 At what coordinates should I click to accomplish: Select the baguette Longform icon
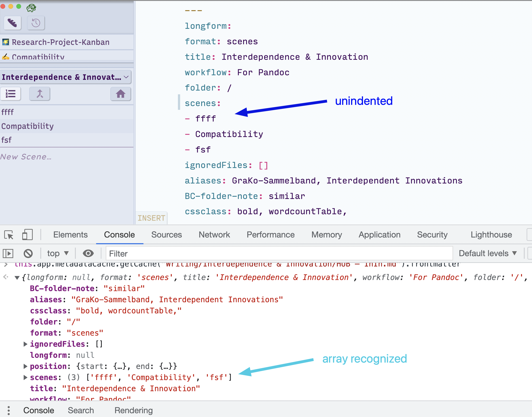12,23
